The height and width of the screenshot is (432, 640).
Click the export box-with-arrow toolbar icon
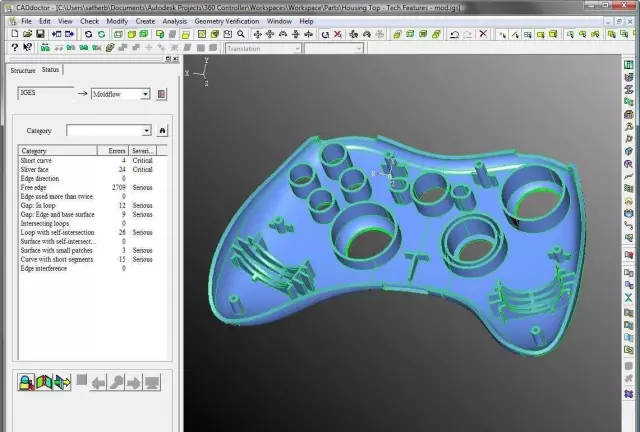[69, 34]
